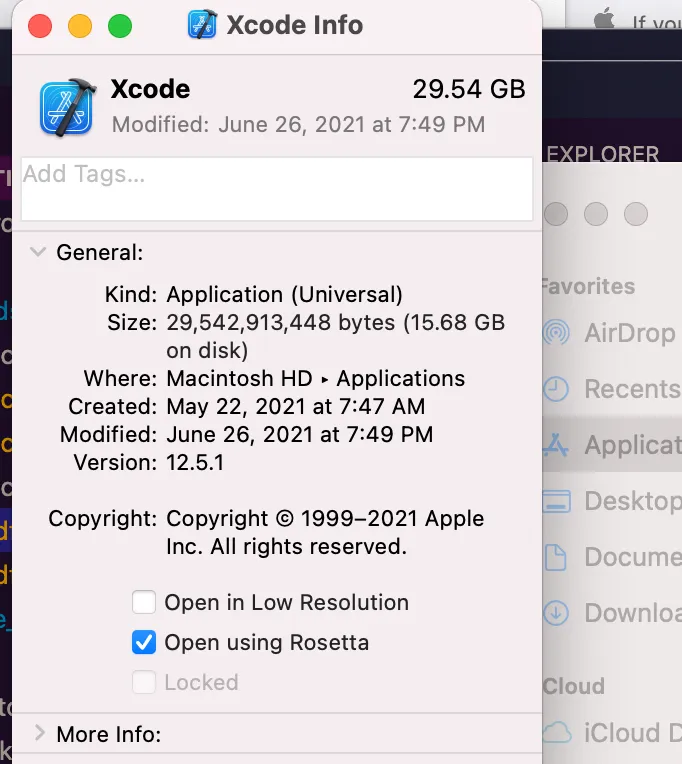Collapse the General section
The height and width of the screenshot is (764, 682).
(x=38, y=252)
